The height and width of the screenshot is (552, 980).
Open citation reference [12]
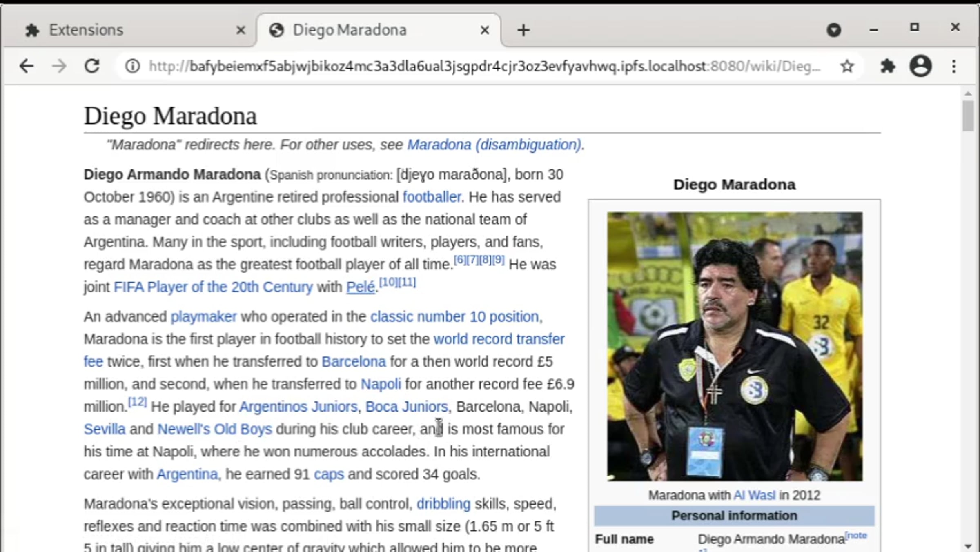coord(138,402)
